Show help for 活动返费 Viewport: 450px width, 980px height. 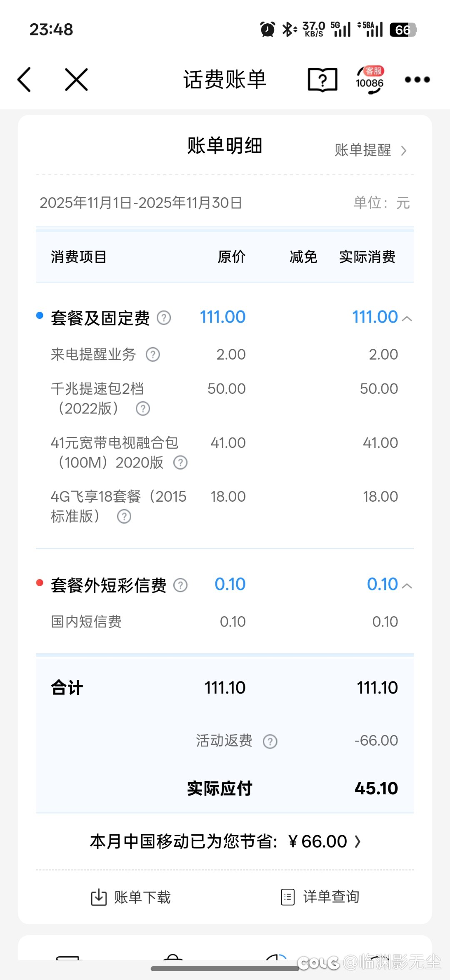click(270, 741)
